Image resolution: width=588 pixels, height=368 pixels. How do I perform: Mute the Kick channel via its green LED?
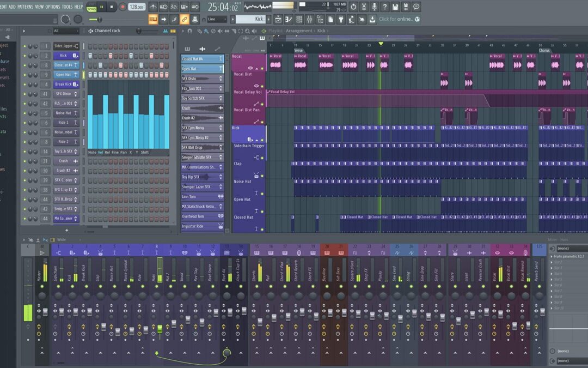coord(24,56)
